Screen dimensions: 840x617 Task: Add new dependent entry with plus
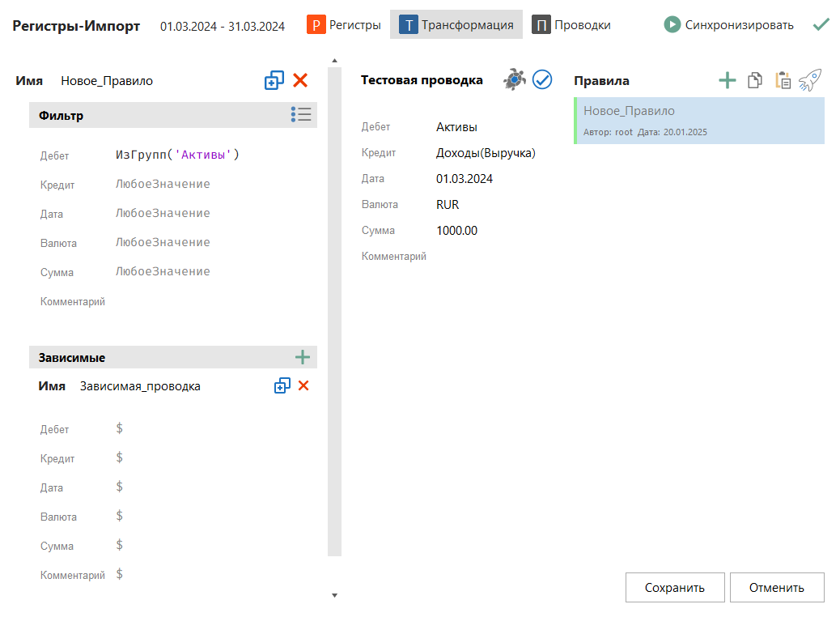(303, 357)
